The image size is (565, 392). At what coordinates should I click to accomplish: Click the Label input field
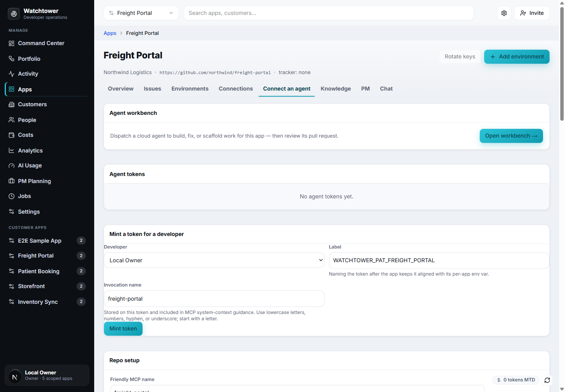click(x=439, y=260)
